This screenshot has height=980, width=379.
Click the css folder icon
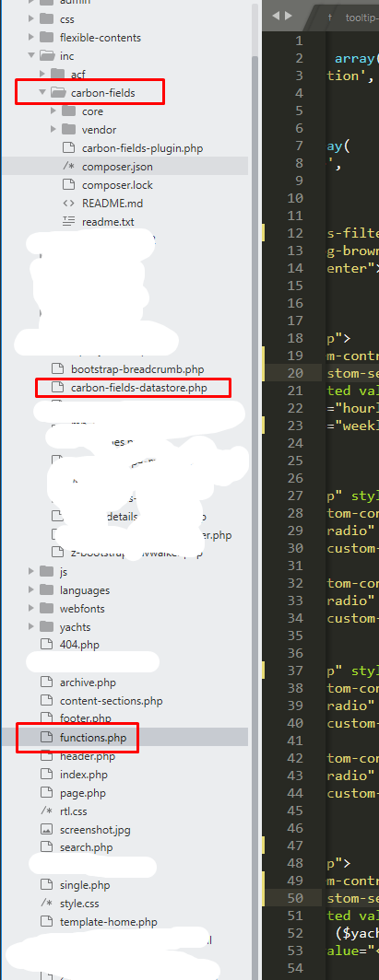pos(46,19)
